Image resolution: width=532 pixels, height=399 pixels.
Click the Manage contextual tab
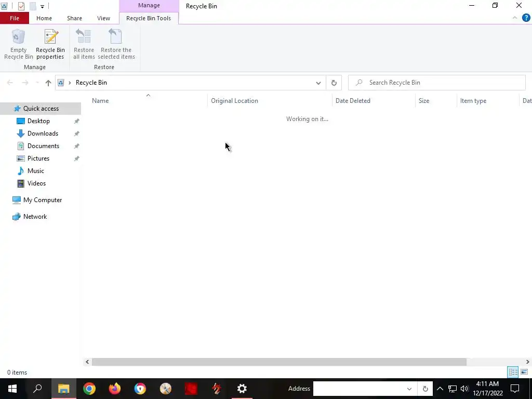(149, 5)
